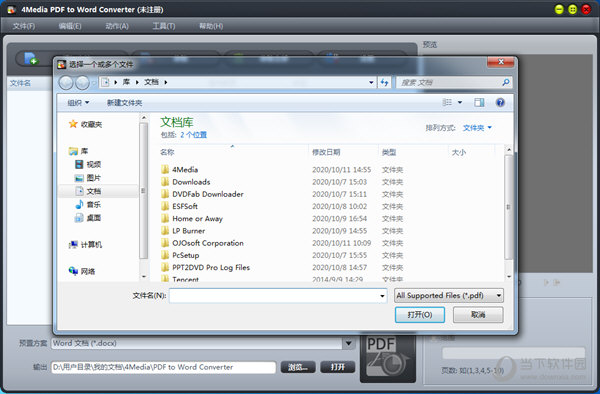Image resolution: width=600 pixels, height=394 pixels.
Task: Sort by 修改日期 column header
Action: coord(326,152)
